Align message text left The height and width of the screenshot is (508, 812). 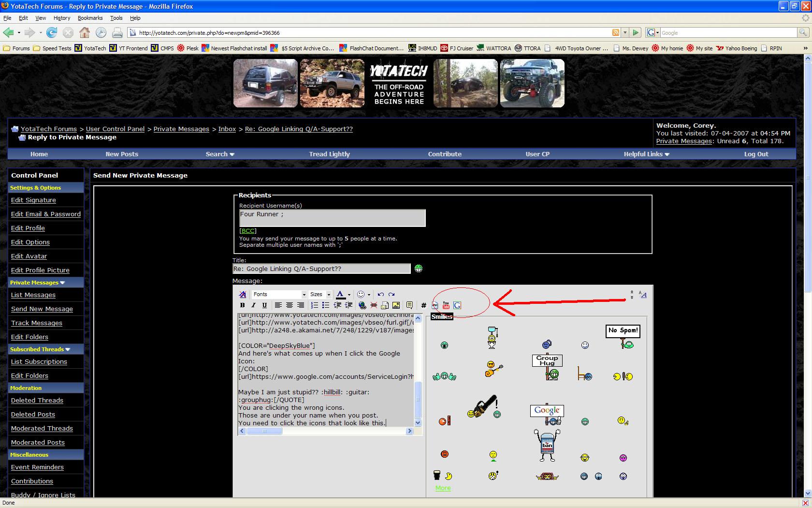point(278,305)
